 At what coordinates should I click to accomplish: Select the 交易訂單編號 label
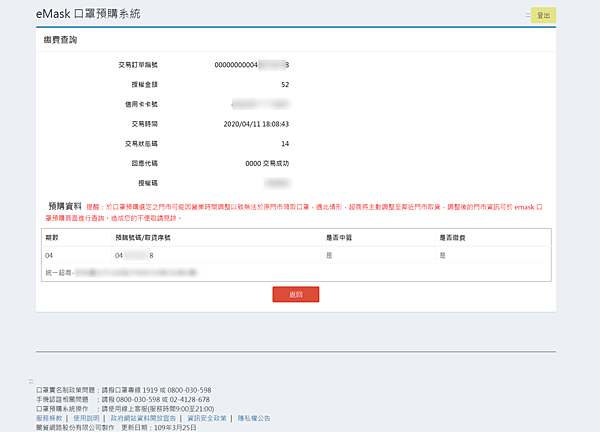pos(138,65)
